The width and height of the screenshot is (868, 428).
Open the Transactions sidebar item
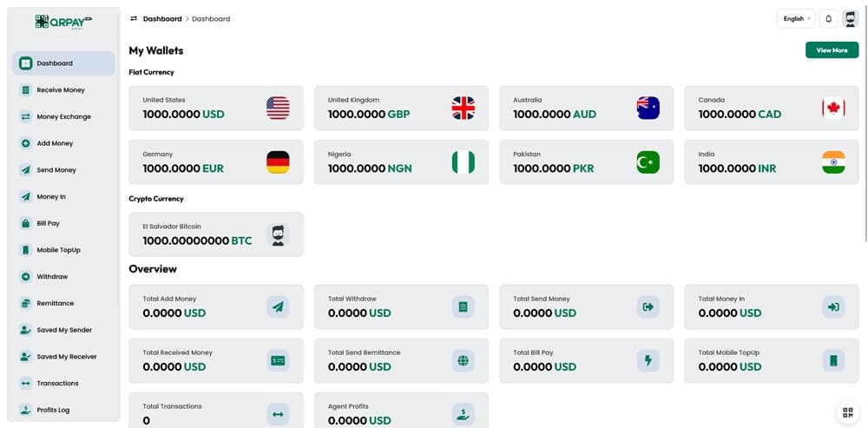(57, 383)
